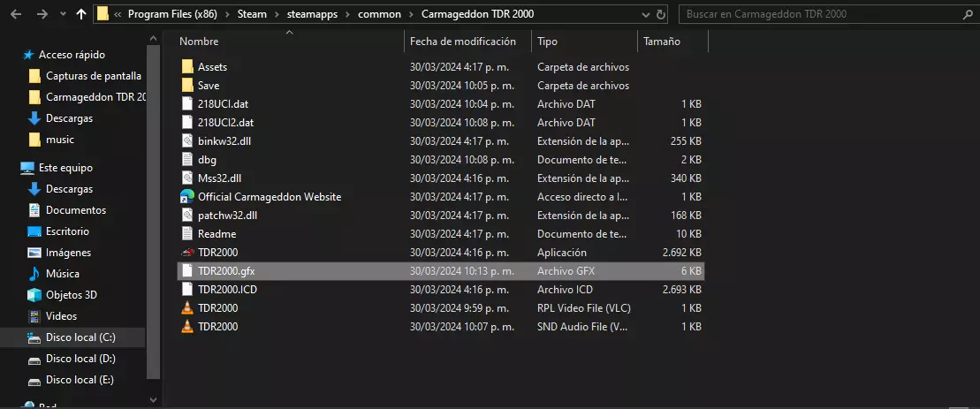This screenshot has height=409, width=980.
Task: Select Mss32.dll file icon
Action: click(x=186, y=178)
